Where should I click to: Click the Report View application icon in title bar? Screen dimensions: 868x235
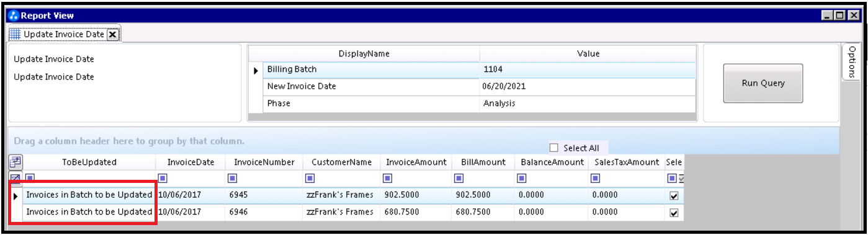[x=14, y=16]
